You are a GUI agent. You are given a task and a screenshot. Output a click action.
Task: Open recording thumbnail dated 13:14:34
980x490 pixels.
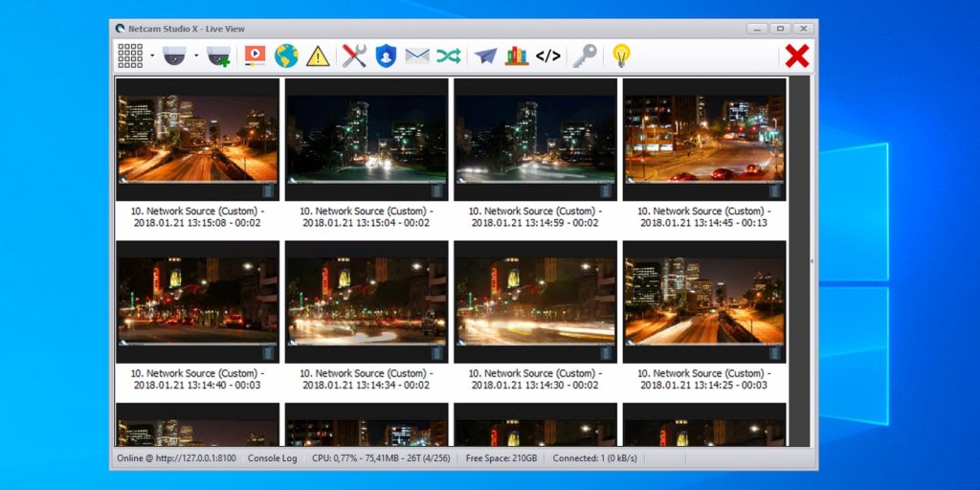pyautogui.click(x=367, y=301)
